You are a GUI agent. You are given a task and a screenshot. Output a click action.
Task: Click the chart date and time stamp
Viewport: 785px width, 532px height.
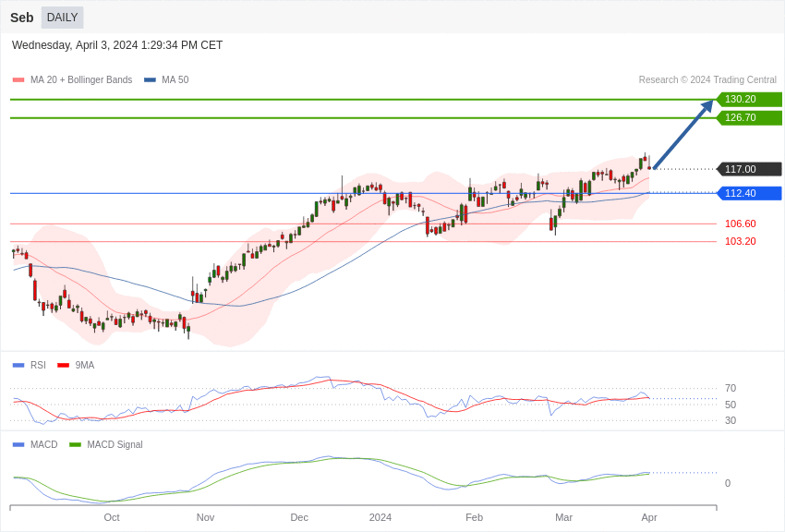(x=117, y=45)
